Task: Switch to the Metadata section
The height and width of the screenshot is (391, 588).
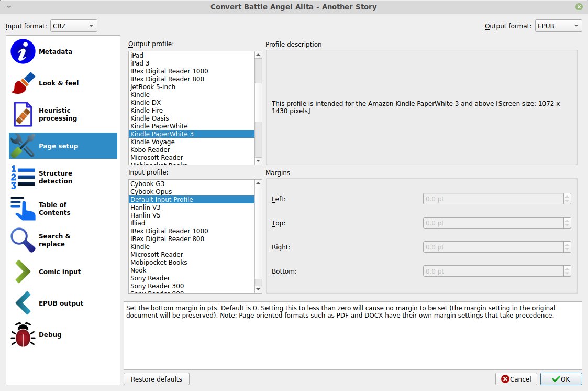Action: tap(63, 51)
